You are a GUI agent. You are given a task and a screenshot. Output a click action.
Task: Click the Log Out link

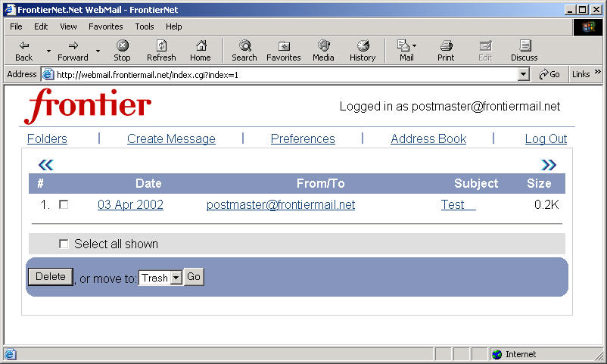pyautogui.click(x=546, y=138)
